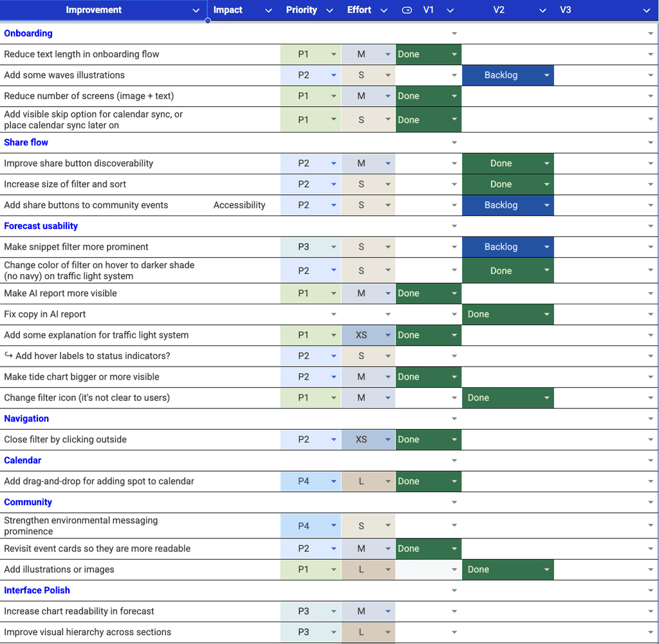Open S effort chip for visible skip option row
This screenshot has height=644, width=659.
click(368, 120)
